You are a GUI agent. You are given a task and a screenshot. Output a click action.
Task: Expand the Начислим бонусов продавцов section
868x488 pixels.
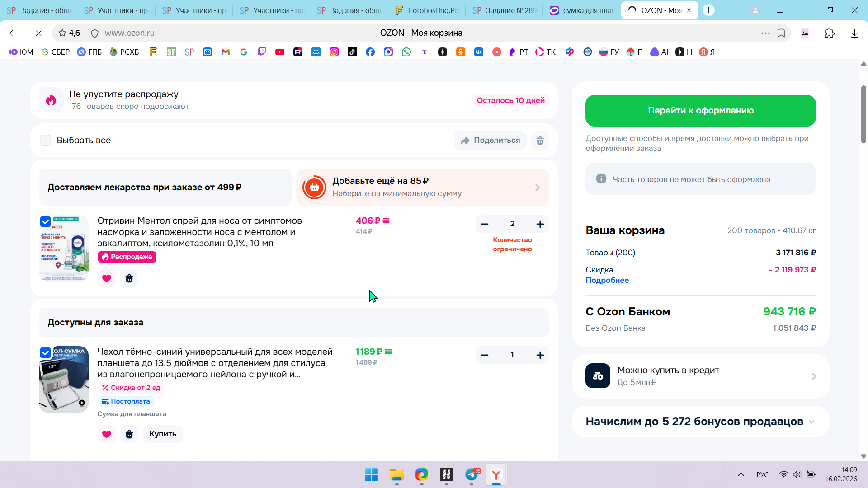point(811,422)
